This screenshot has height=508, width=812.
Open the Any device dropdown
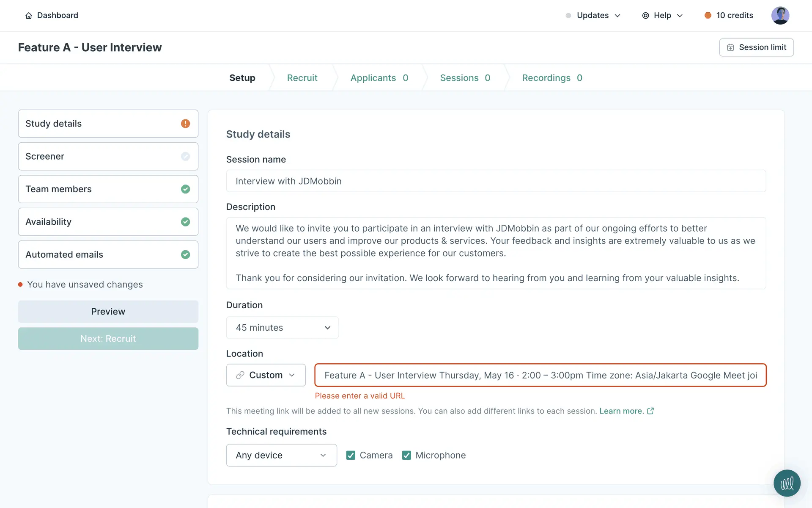281,455
